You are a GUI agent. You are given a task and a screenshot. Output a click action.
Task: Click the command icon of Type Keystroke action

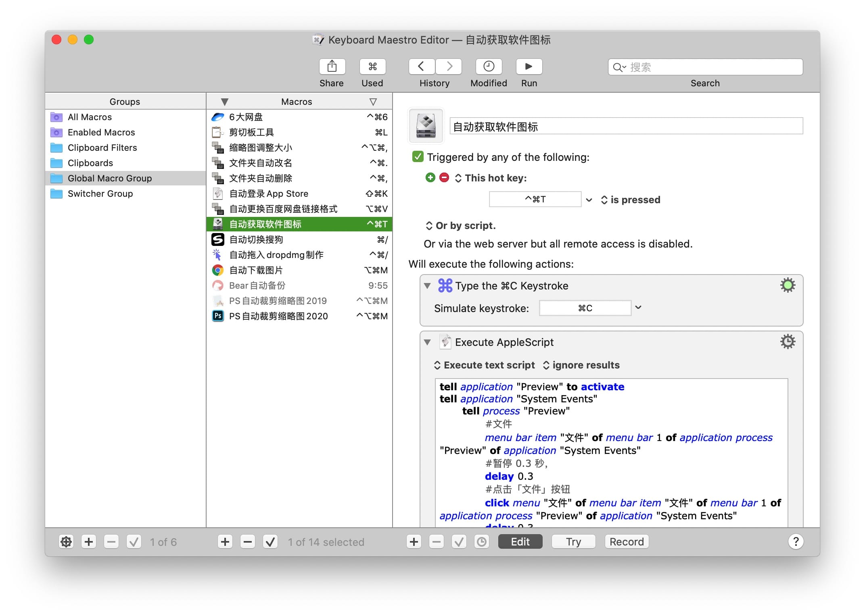[445, 285]
